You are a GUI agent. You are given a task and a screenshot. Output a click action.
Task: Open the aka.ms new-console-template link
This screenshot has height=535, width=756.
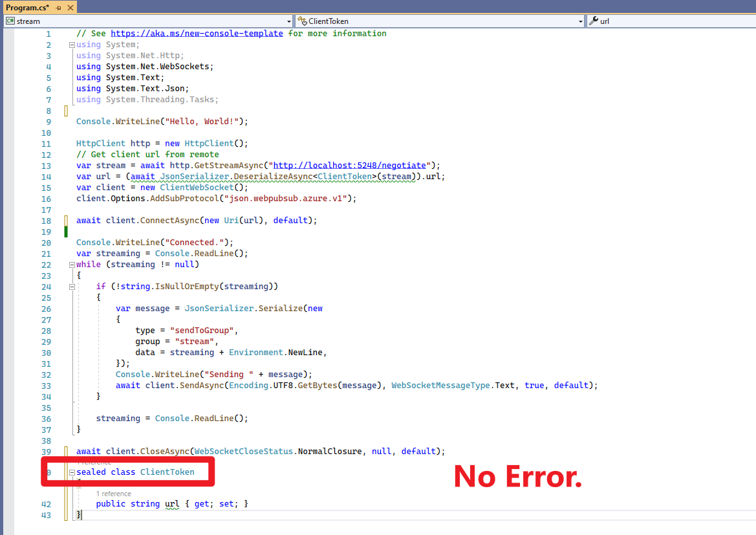(x=197, y=34)
